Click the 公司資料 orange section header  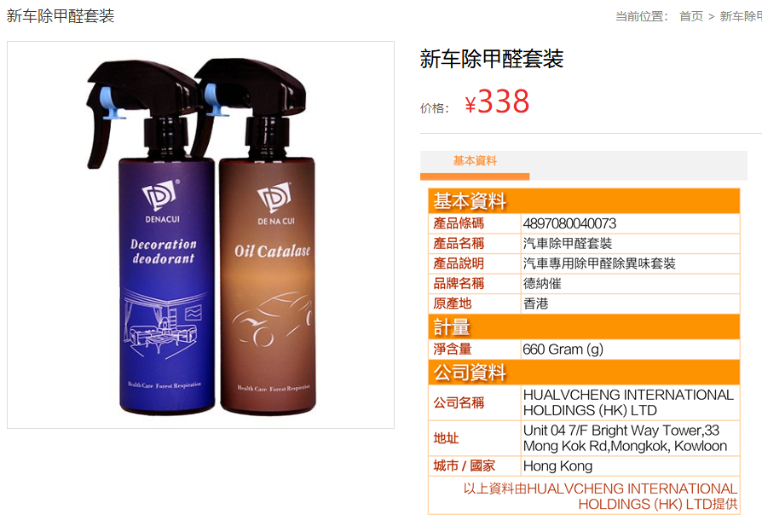click(584, 372)
